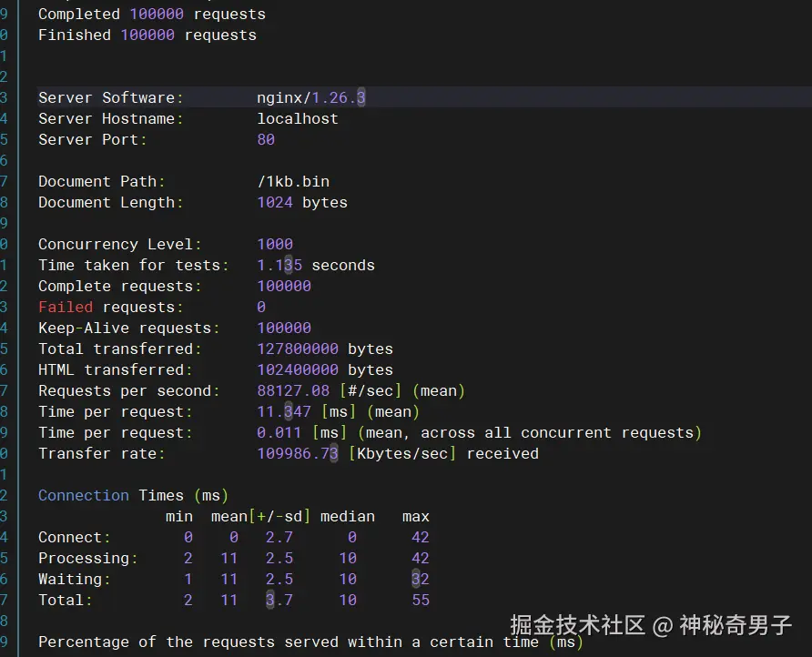Click the localhost hostname value
The width and height of the screenshot is (812, 657).
tap(298, 118)
